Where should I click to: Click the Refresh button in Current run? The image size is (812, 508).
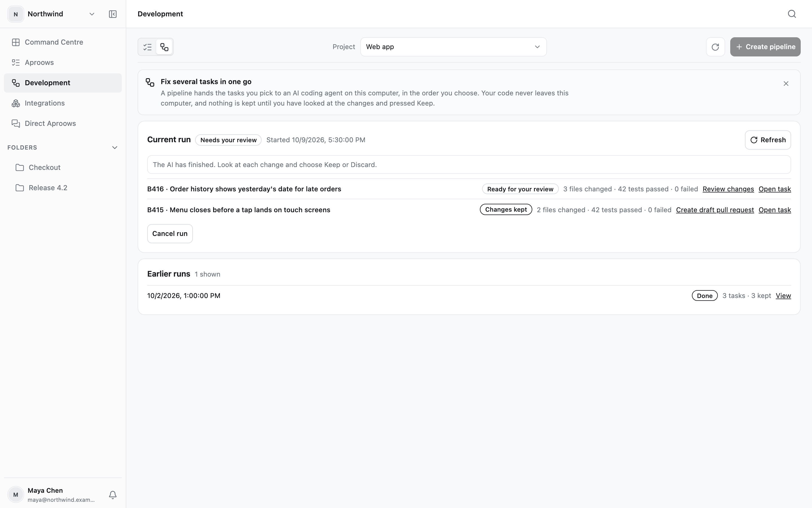768,140
